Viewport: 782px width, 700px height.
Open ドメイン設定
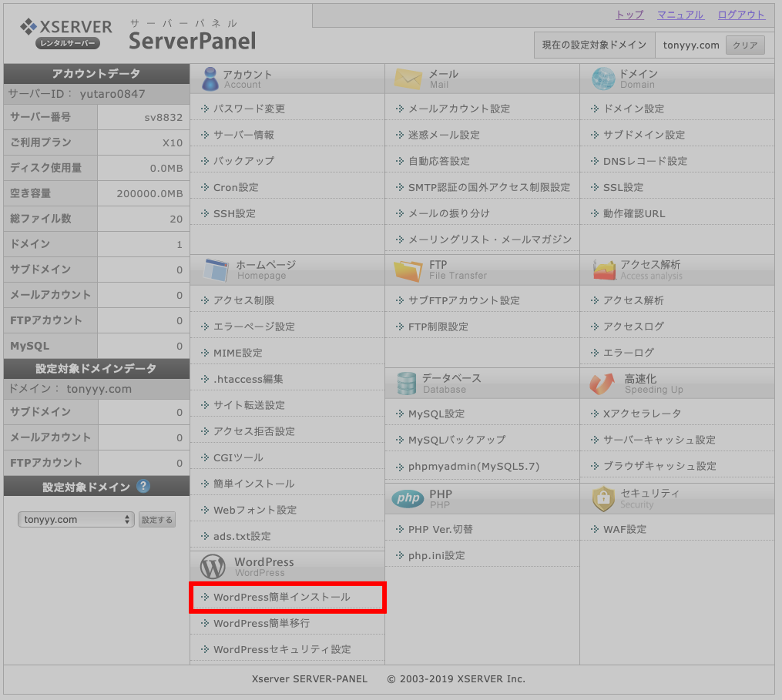point(633,109)
